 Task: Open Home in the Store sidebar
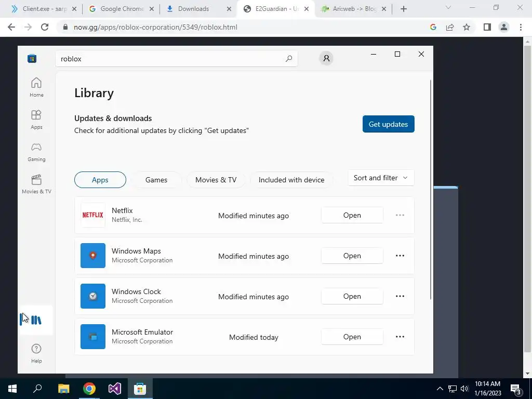(x=36, y=87)
